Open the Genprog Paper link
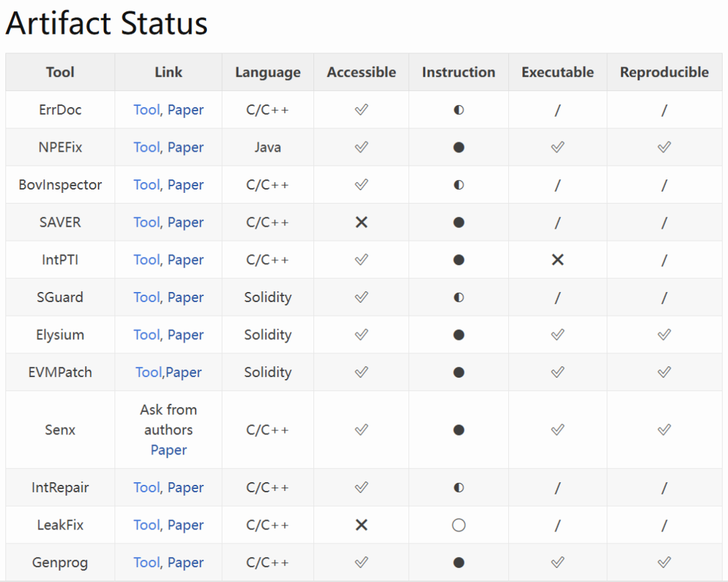 (x=185, y=562)
